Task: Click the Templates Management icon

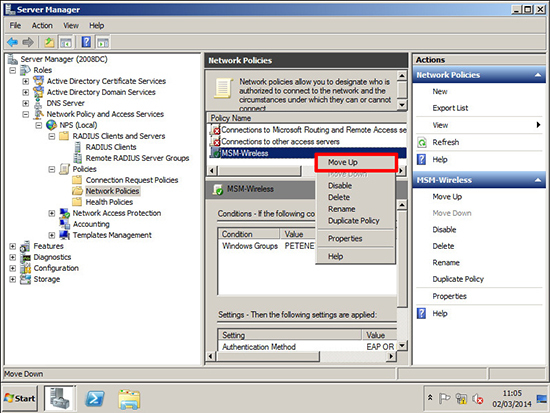Action: 64,235
